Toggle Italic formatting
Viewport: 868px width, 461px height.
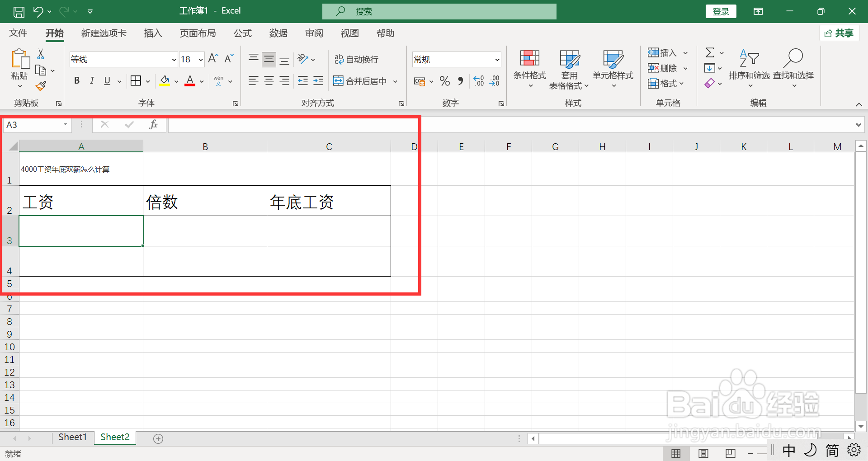pos(92,81)
